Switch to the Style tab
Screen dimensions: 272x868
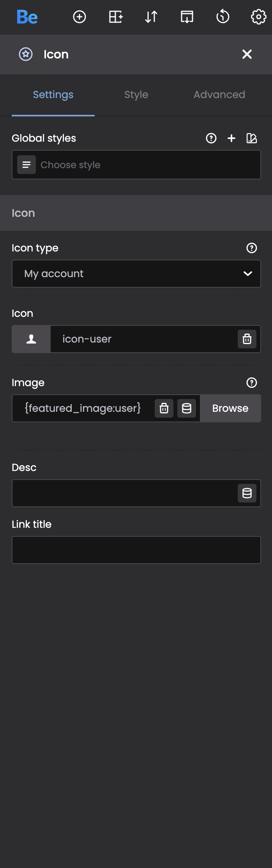[x=136, y=95]
